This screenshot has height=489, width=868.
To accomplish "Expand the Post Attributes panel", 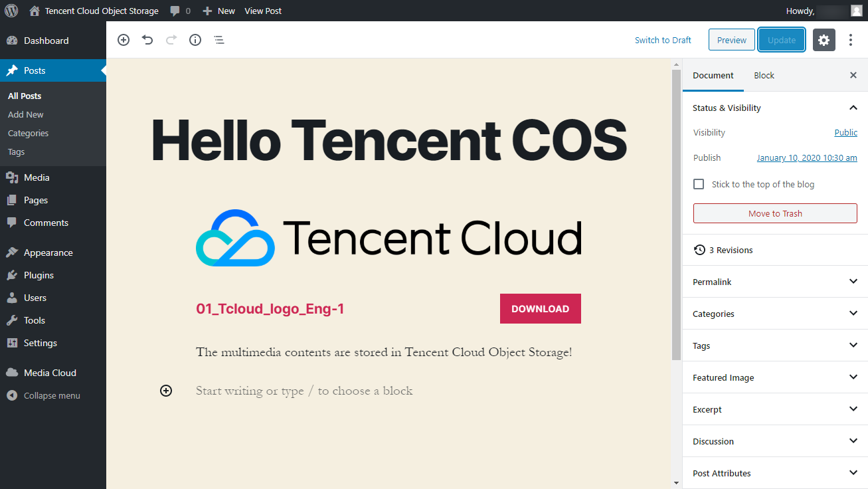I will tap(775, 473).
